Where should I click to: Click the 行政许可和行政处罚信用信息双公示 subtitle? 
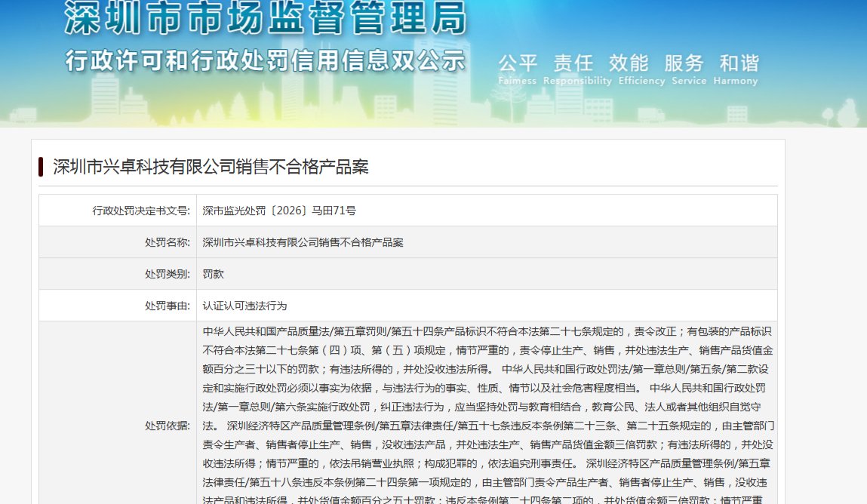coord(266,61)
